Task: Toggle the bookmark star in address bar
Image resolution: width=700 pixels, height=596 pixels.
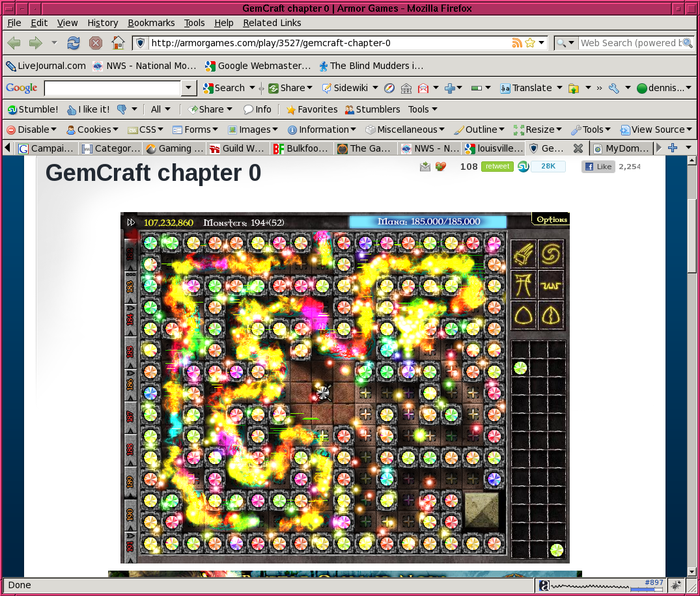Action: coord(530,43)
